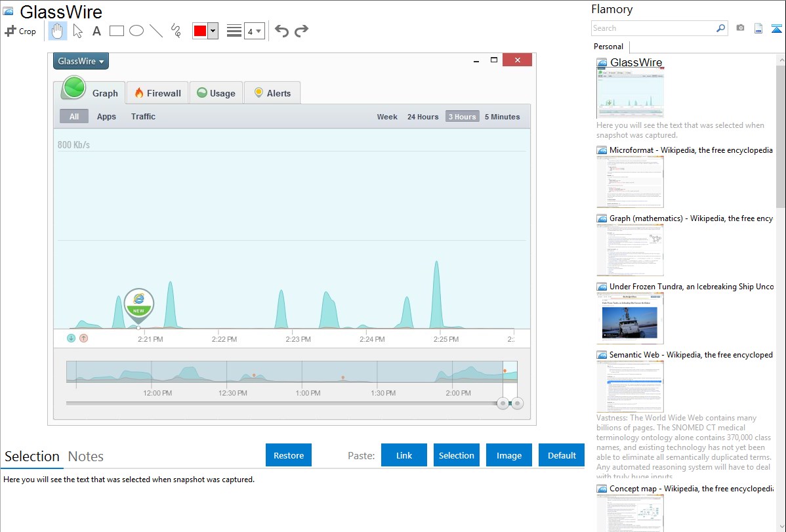This screenshot has height=532, width=786.
Task: Click the 2:23 PM time axis label
Action: click(x=299, y=339)
